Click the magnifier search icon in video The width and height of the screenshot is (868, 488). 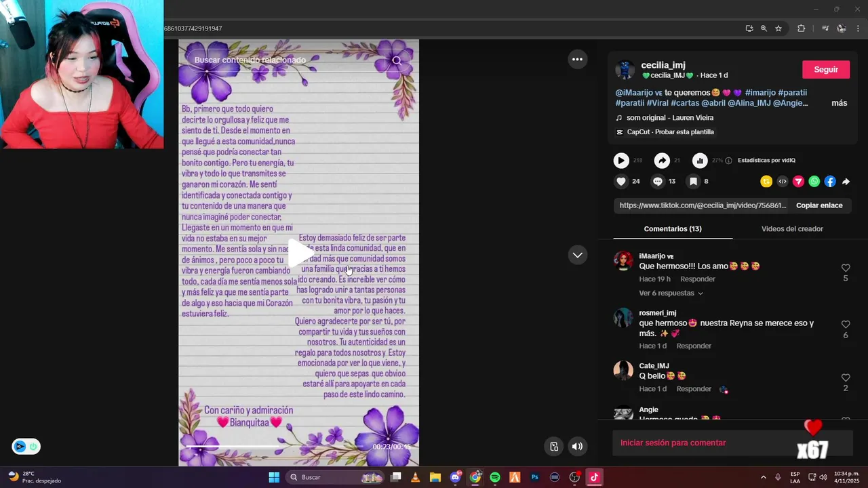click(x=397, y=60)
